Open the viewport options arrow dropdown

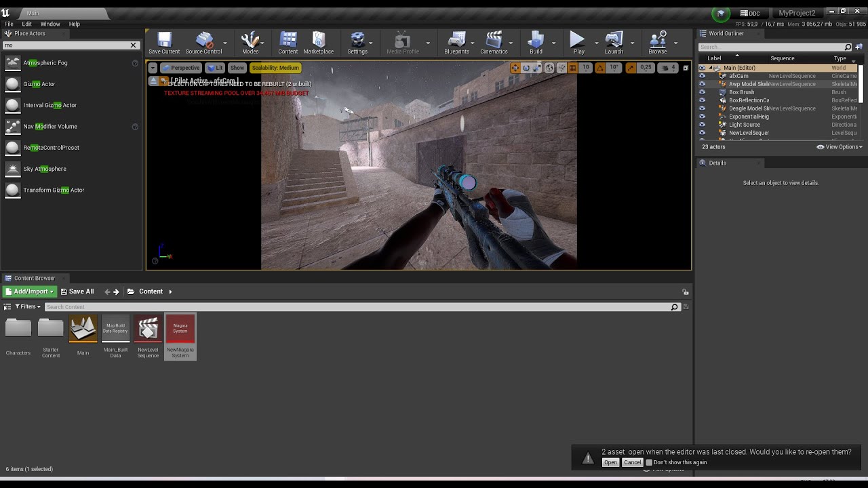[x=153, y=68]
